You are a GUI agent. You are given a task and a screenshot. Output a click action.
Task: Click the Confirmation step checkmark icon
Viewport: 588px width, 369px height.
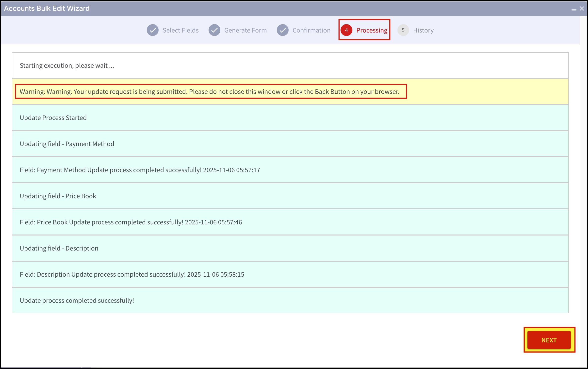click(282, 30)
